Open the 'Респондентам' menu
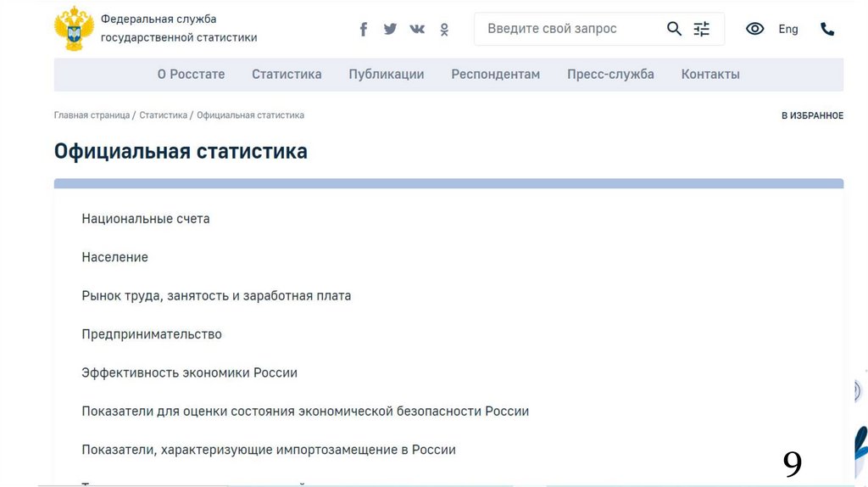868x487 pixels. 495,75
